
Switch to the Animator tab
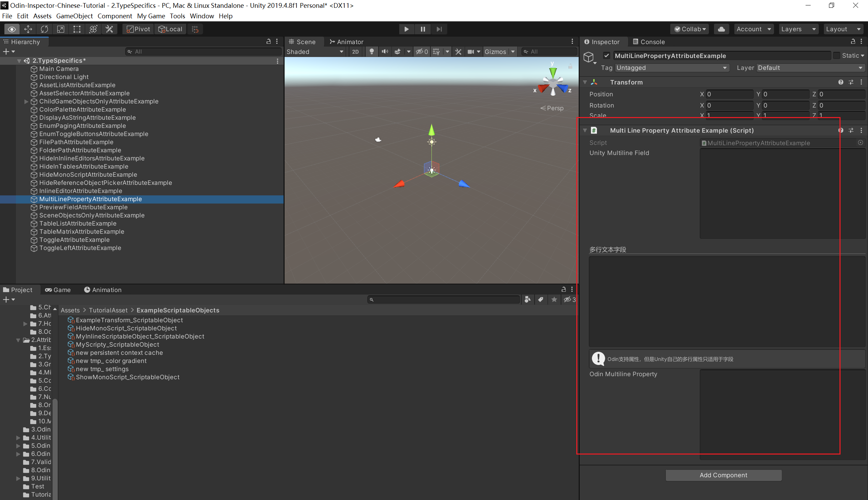(x=346, y=42)
